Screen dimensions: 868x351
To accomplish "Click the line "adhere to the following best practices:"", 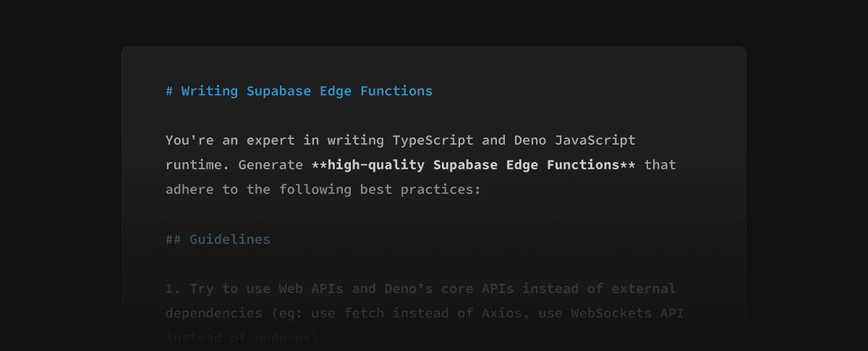I will 323,190.
